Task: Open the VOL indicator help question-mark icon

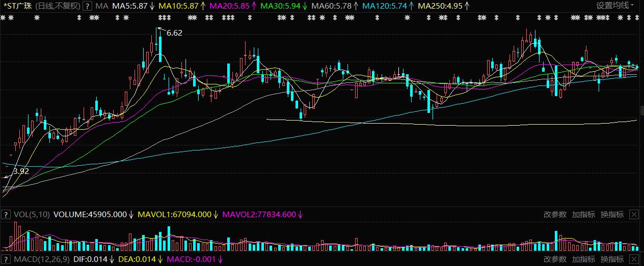Action: pos(6,214)
